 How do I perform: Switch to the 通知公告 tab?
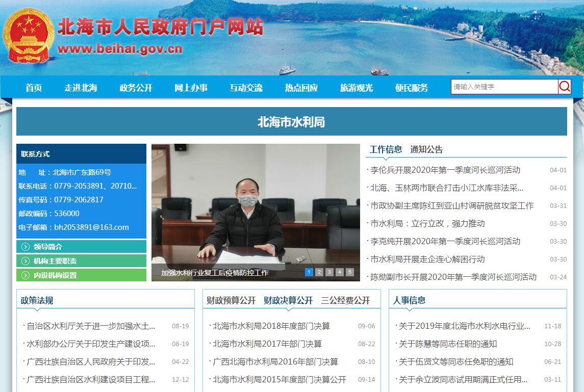click(x=426, y=149)
